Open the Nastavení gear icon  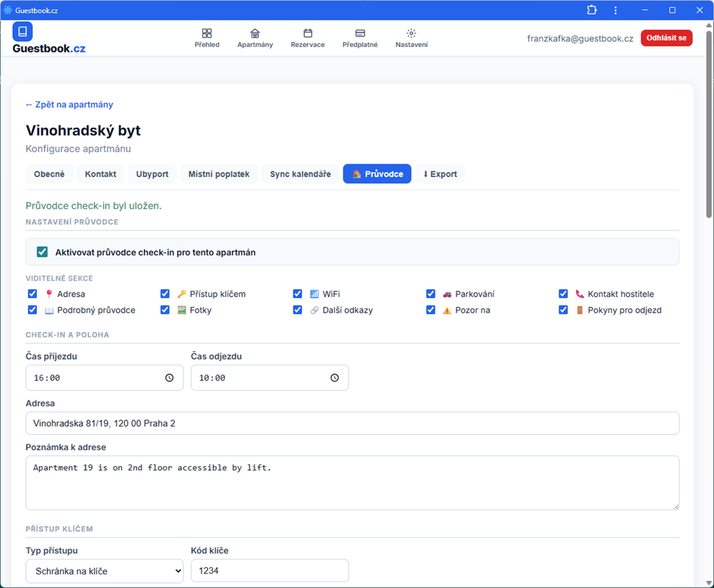click(411, 34)
